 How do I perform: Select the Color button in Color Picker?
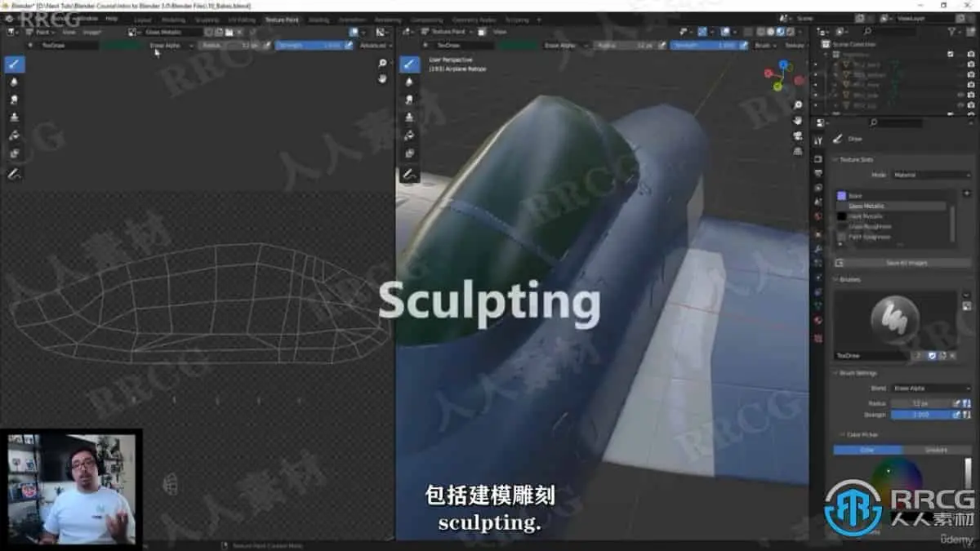click(868, 450)
